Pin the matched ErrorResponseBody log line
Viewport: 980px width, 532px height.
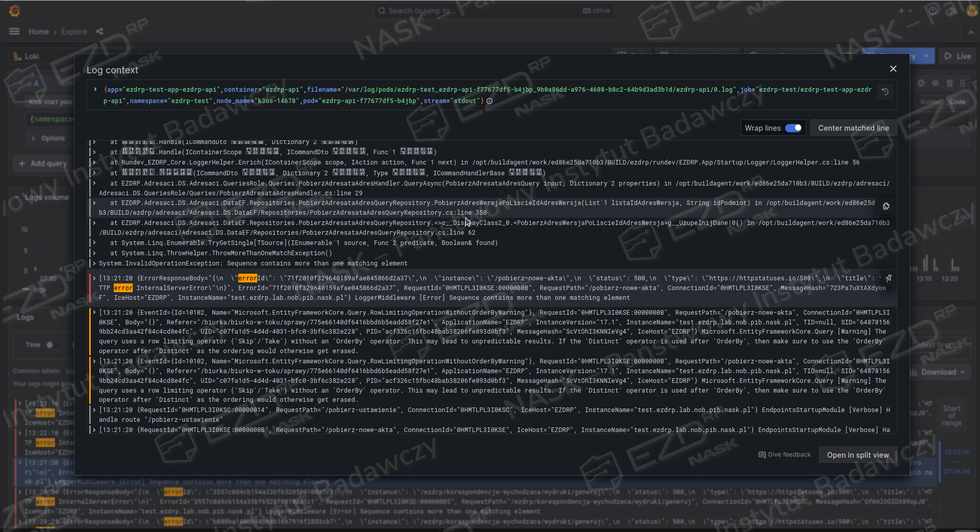888,278
